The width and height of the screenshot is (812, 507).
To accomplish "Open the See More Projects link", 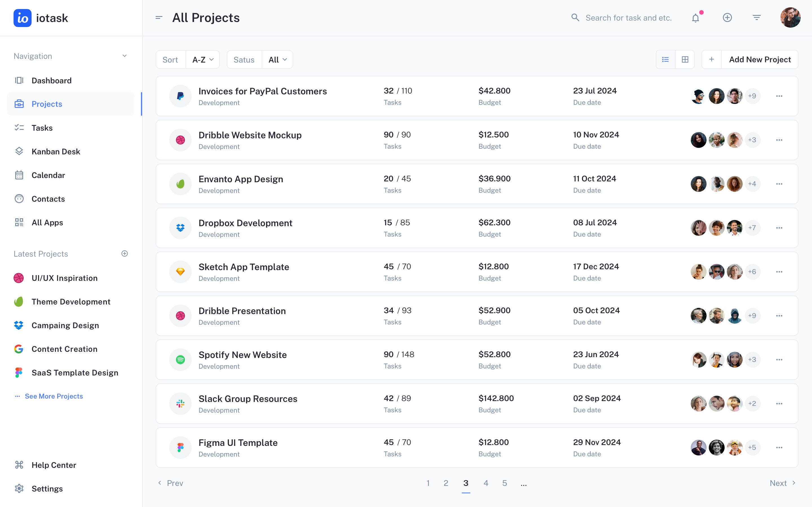I will point(54,396).
